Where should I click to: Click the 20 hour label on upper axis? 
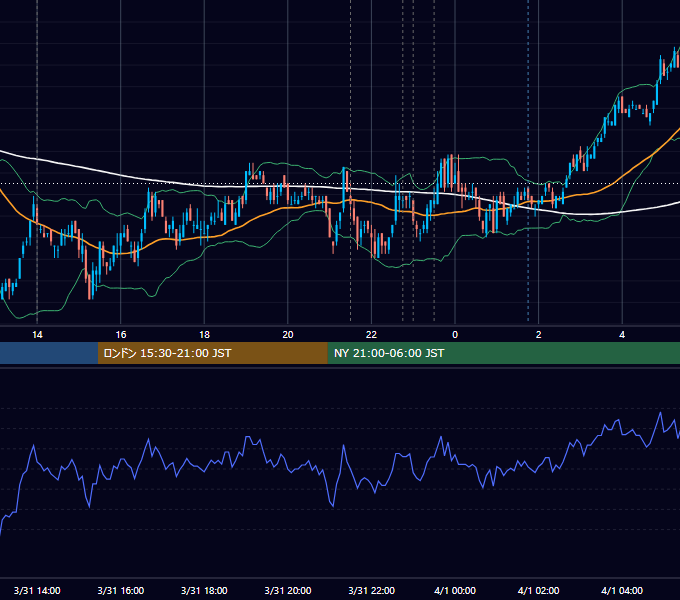(288, 335)
